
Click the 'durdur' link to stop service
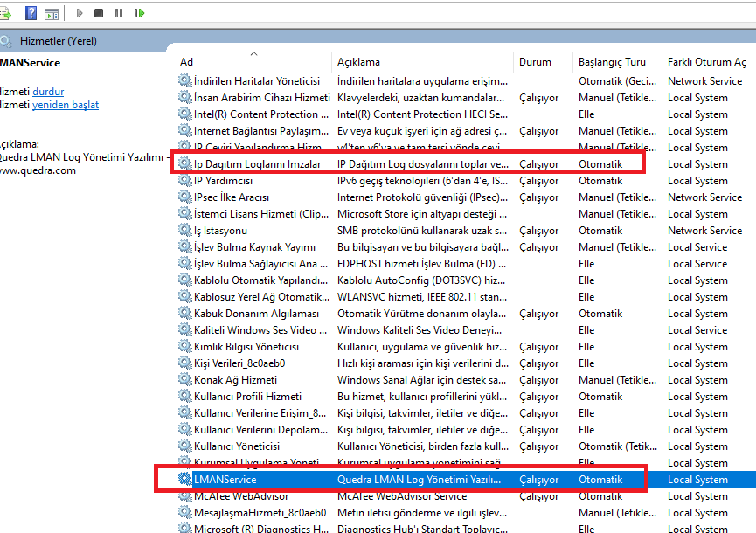[x=48, y=91]
